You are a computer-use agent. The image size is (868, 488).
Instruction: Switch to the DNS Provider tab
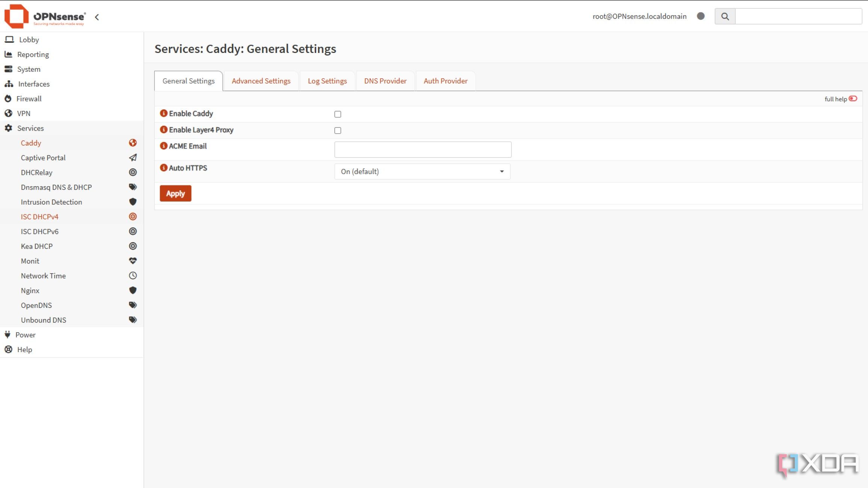(385, 81)
